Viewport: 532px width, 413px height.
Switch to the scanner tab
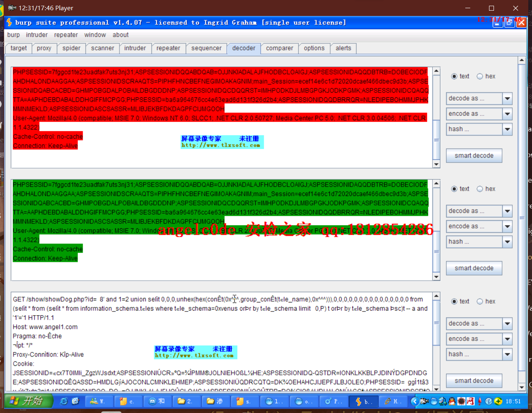point(103,48)
